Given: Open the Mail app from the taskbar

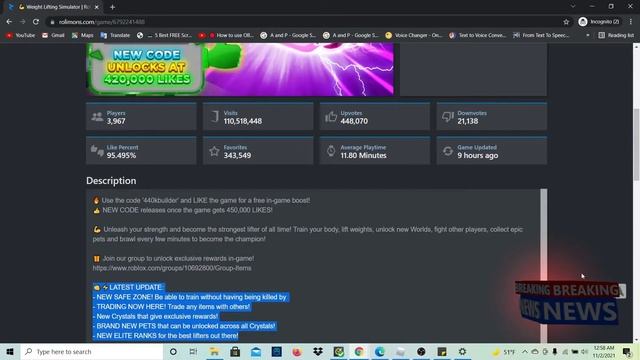Looking at the screenshot, I should (256, 351).
